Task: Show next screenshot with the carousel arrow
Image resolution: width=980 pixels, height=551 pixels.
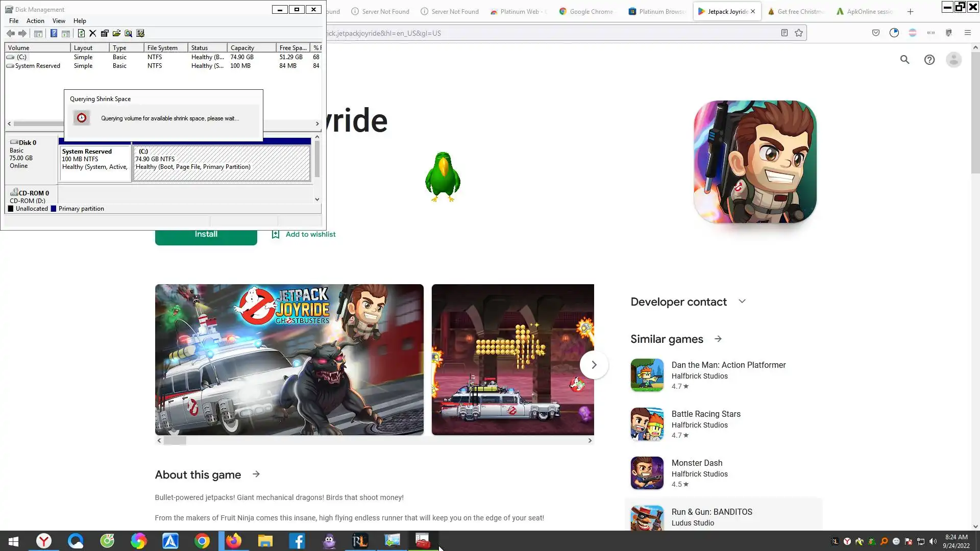Action: [594, 365]
